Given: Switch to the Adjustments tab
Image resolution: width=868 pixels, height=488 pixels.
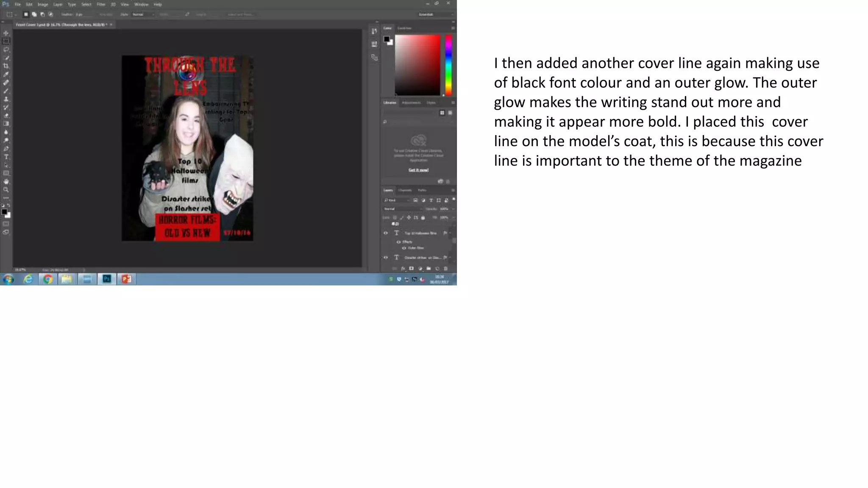Looking at the screenshot, I should tap(411, 103).
